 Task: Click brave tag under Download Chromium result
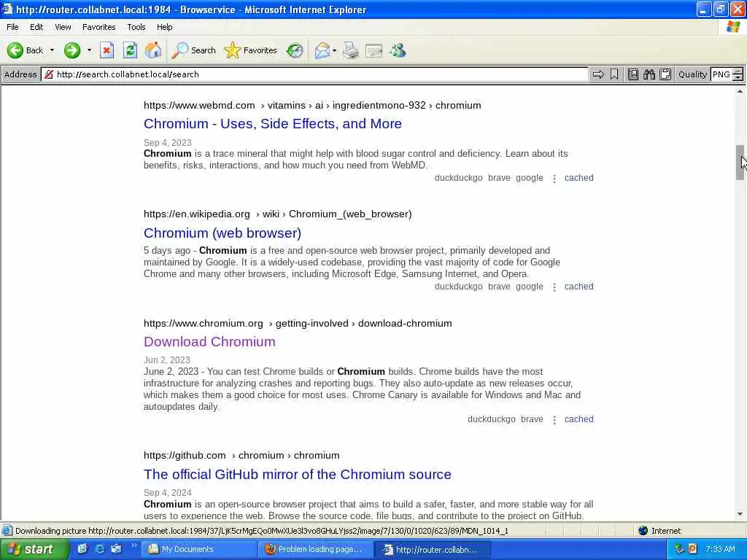[532, 419]
